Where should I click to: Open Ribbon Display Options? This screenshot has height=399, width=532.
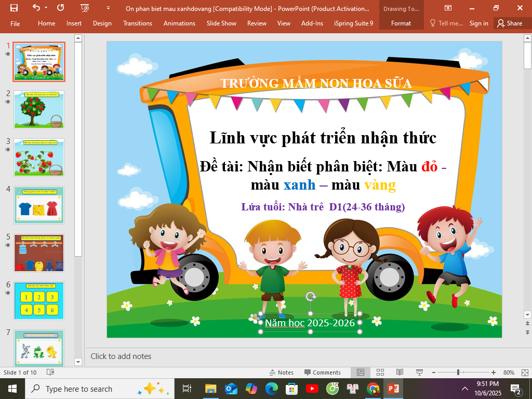[x=448, y=8]
